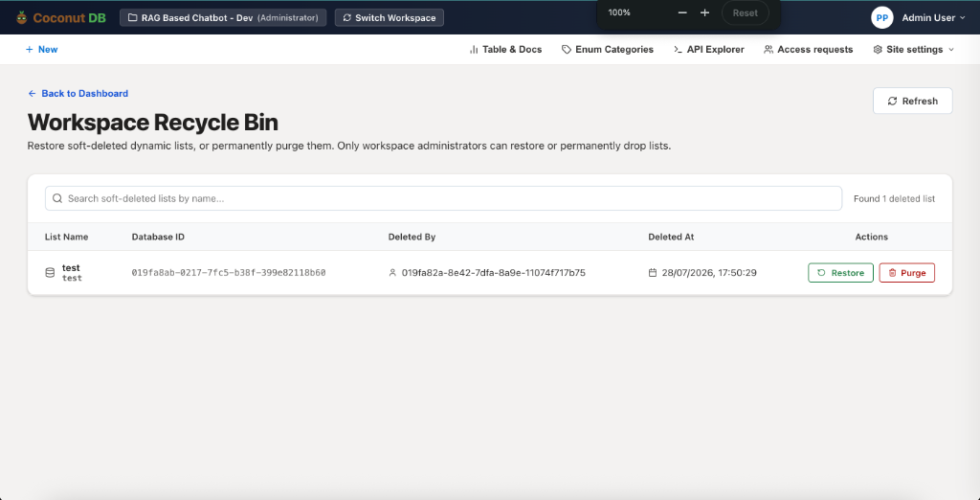
Task: Click the Workspace Recycle Bin heading
Action: tap(153, 122)
